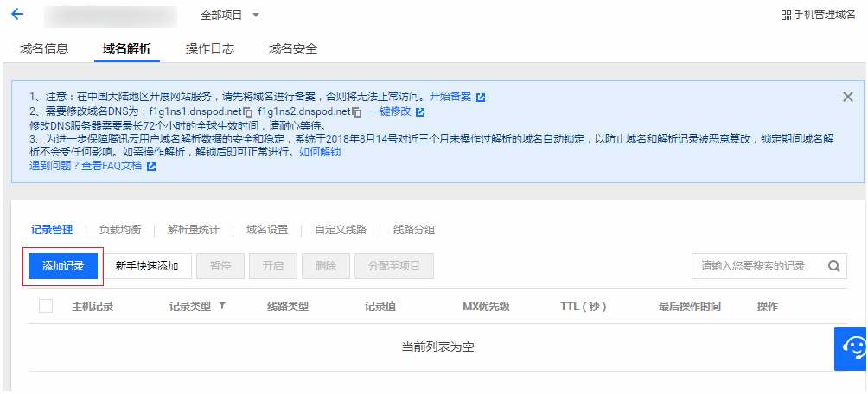The height and width of the screenshot is (394, 868).
Task: Click the TTL（秒）column header
Action: click(584, 307)
